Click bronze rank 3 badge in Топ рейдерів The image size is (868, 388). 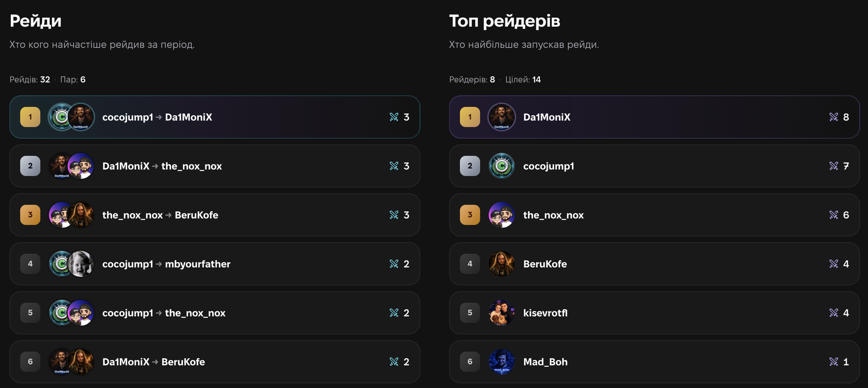point(470,215)
